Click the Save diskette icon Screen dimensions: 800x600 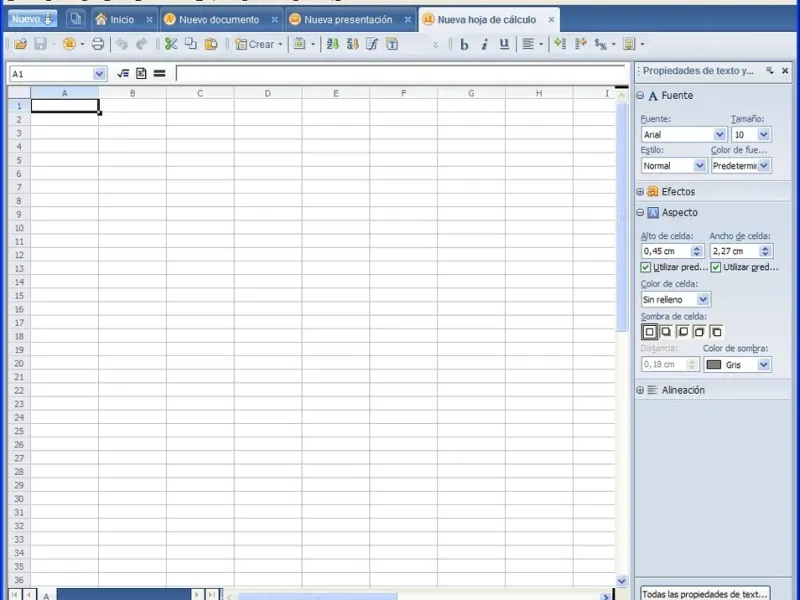pos(40,44)
